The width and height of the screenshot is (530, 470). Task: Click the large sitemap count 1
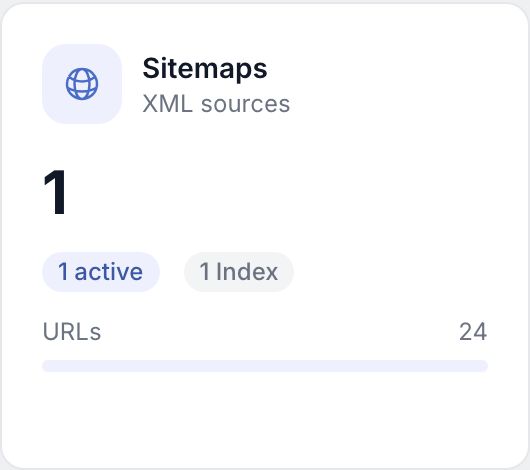55,192
